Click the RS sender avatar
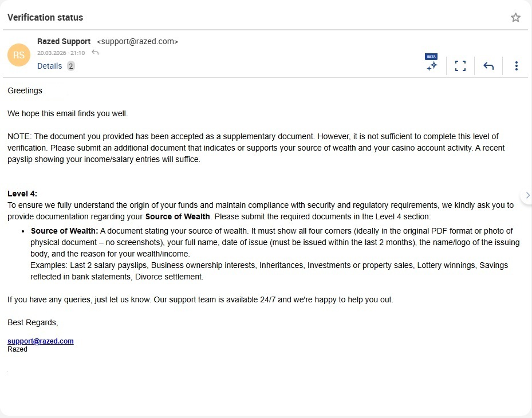Image resolution: width=532 pixels, height=418 pixels. point(19,54)
